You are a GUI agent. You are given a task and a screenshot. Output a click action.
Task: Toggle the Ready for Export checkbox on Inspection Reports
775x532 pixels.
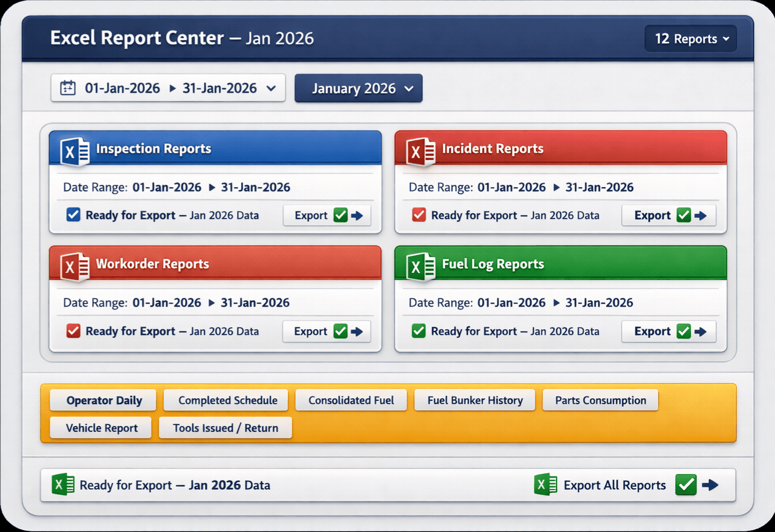point(72,214)
